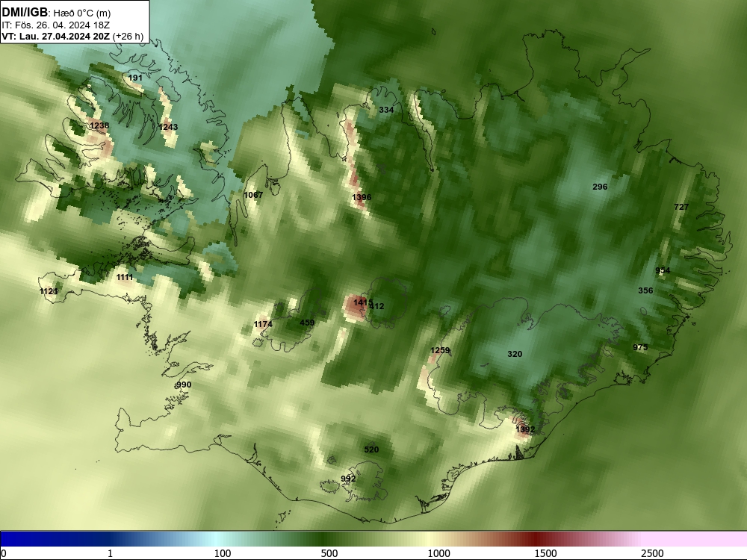Click the map value 191 in the Westfjords

click(x=135, y=78)
